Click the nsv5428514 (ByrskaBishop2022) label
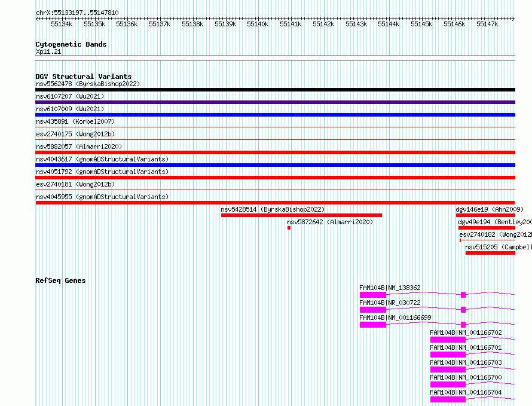Screen dimensions: 532x406 [x=273, y=209]
